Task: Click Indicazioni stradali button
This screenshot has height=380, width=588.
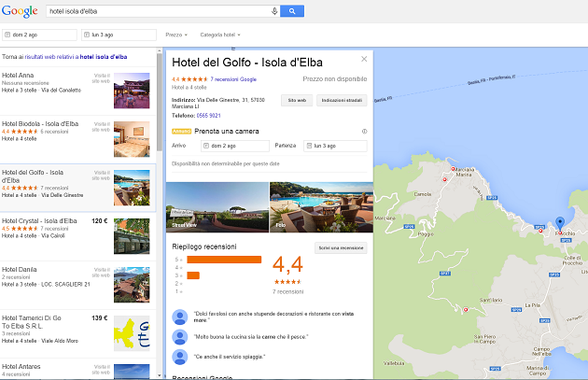Action: point(342,99)
